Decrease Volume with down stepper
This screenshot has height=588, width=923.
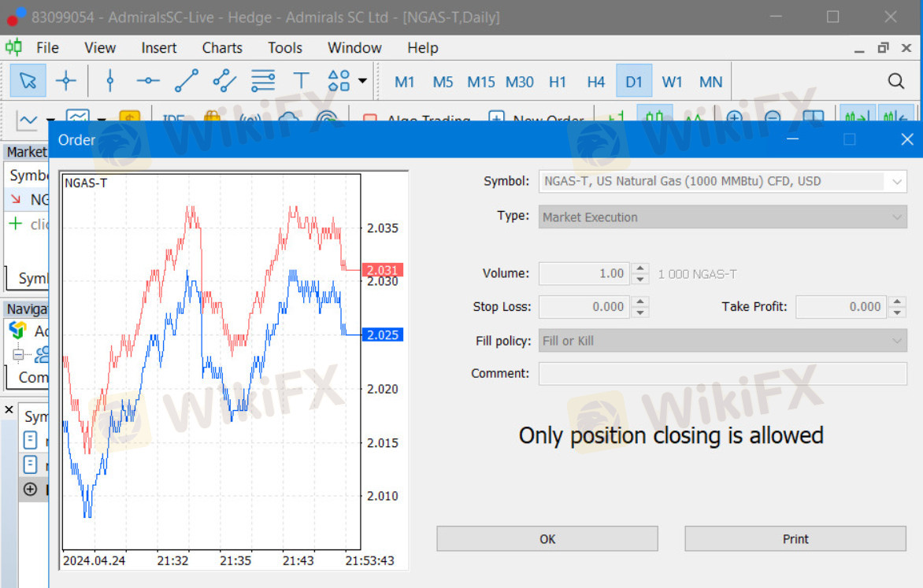click(x=639, y=279)
